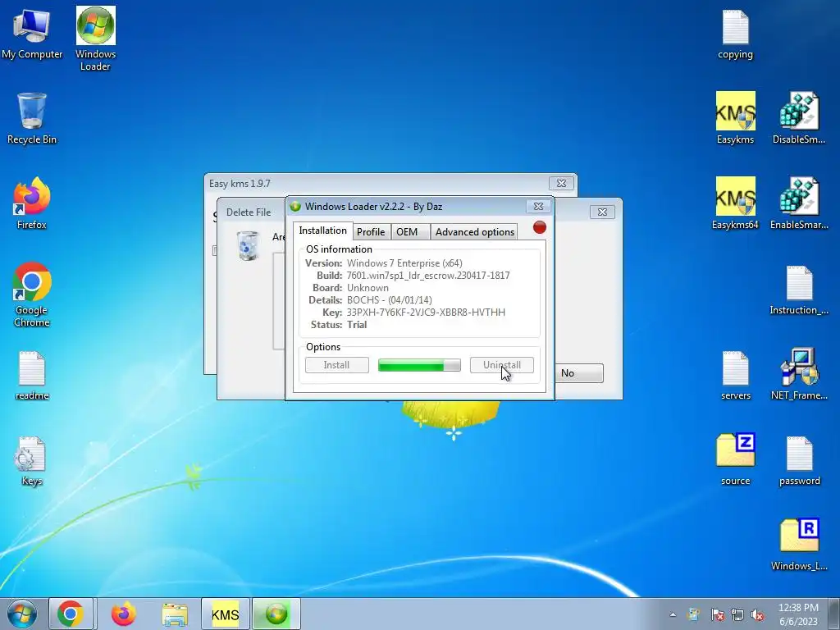Select the copying text file icon
Viewport: 840px width, 630px height.
coord(735,34)
